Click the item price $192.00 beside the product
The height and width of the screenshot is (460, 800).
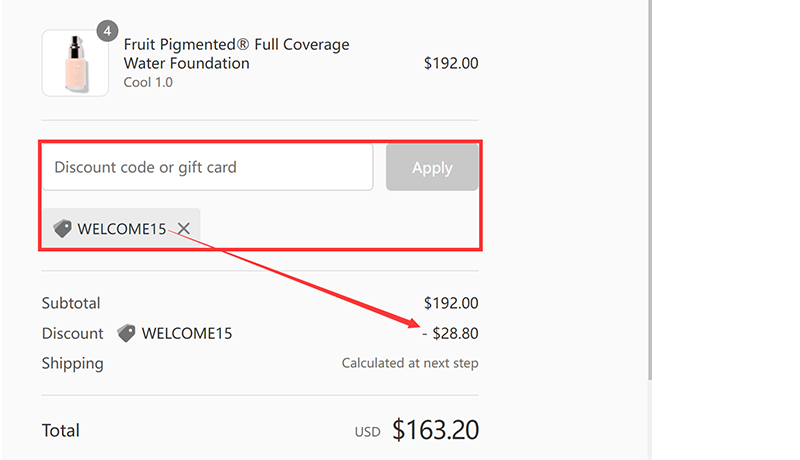click(451, 63)
